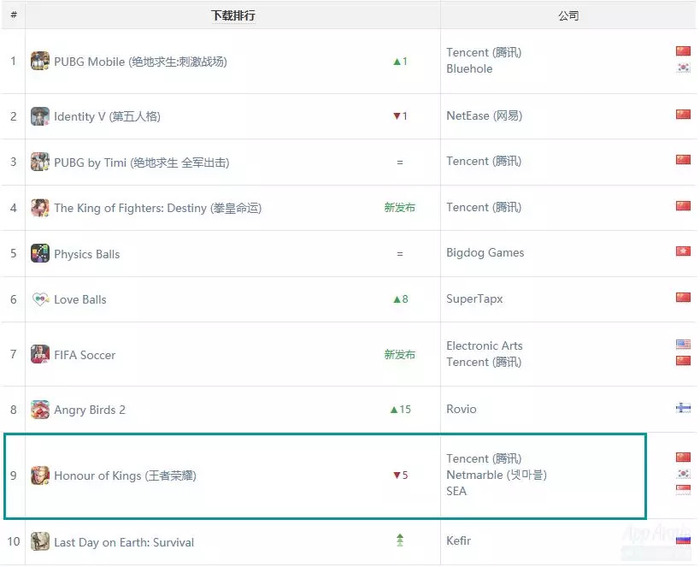
Task: Open Identity V (第五人格) title
Action: pyautogui.click(x=107, y=117)
